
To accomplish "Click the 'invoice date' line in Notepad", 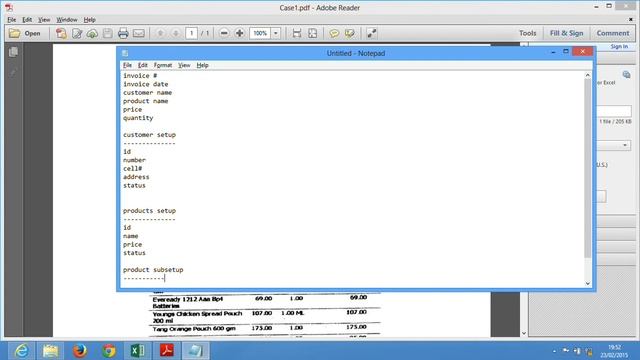I will point(146,84).
